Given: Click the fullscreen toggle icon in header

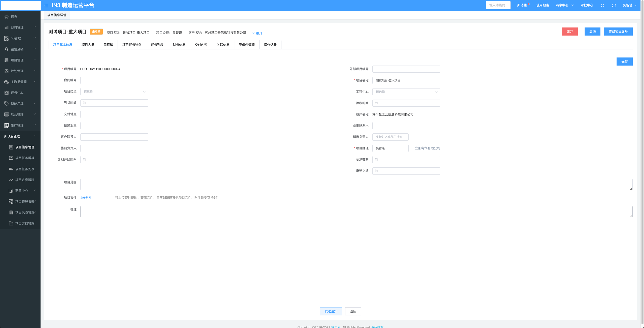Looking at the screenshot, I should click(602, 5).
